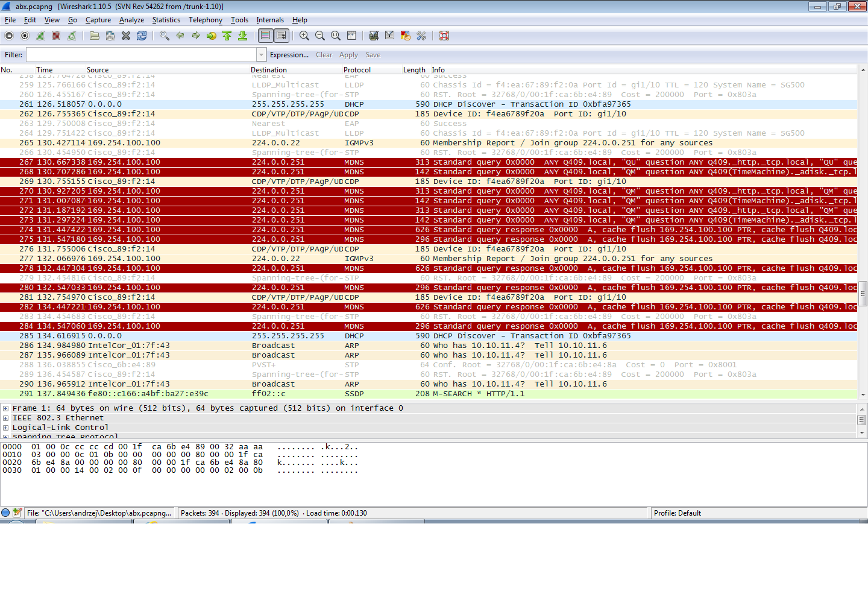Click packet list scrollbar up arrow
Screen dimensions: 868x591
click(863, 70)
